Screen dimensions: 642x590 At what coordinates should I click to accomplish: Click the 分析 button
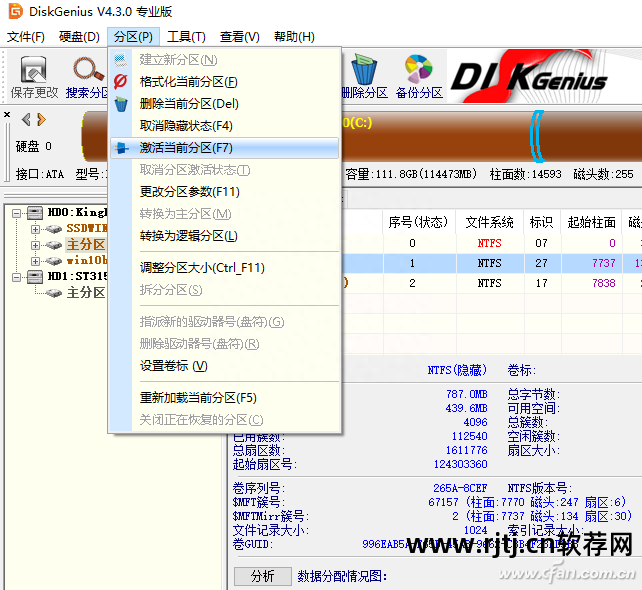(262, 576)
